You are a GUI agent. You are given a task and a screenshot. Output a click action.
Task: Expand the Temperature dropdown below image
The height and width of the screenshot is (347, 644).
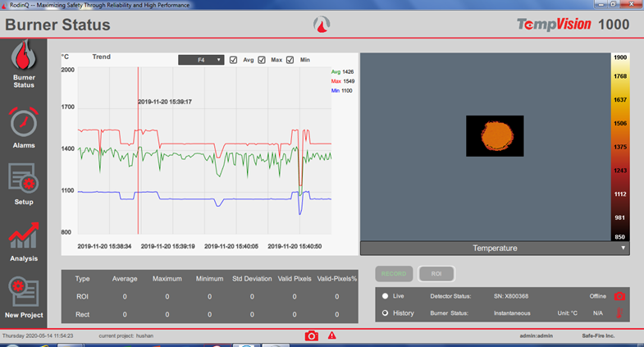pyautogui.click(x=495, y=248)
